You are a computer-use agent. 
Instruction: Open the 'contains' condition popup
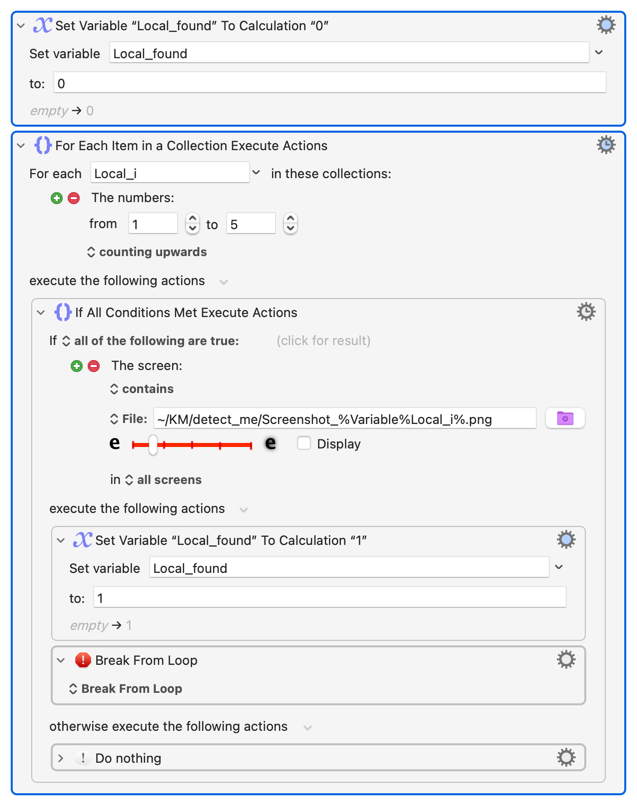tap(141, 389)
